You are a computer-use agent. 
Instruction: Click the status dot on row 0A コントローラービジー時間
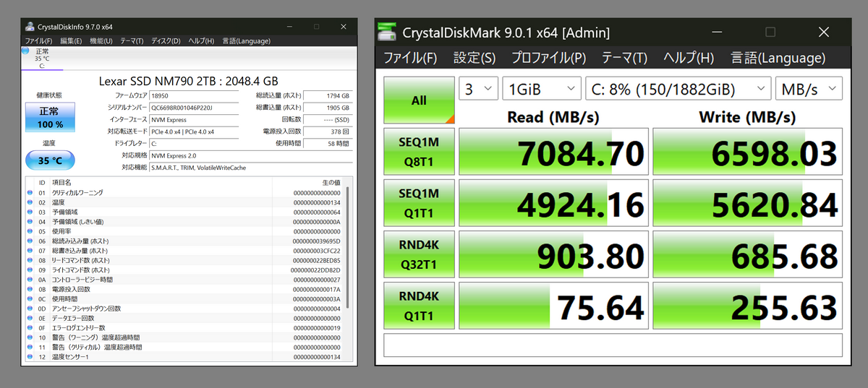pyautogui.click(x=30, y=280)
